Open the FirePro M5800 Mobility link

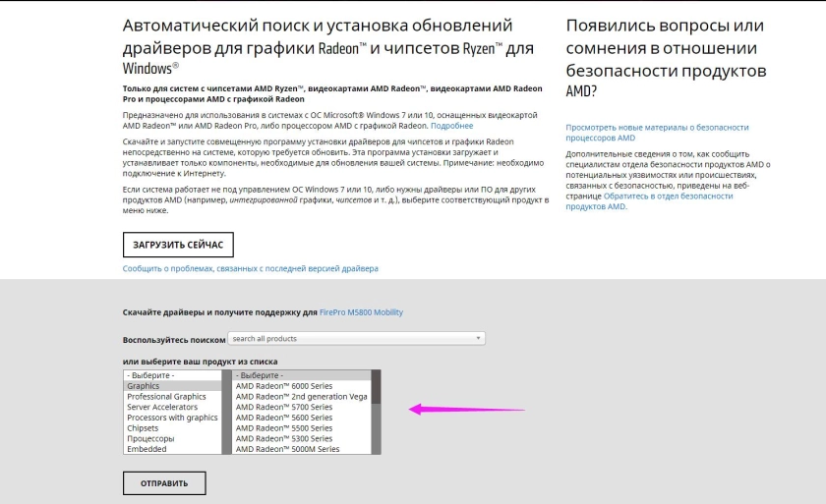[x=361, y=312]
